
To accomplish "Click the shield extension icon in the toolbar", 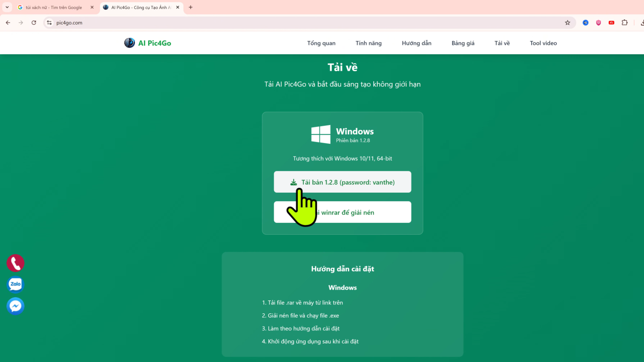I will tap(598, 23).
